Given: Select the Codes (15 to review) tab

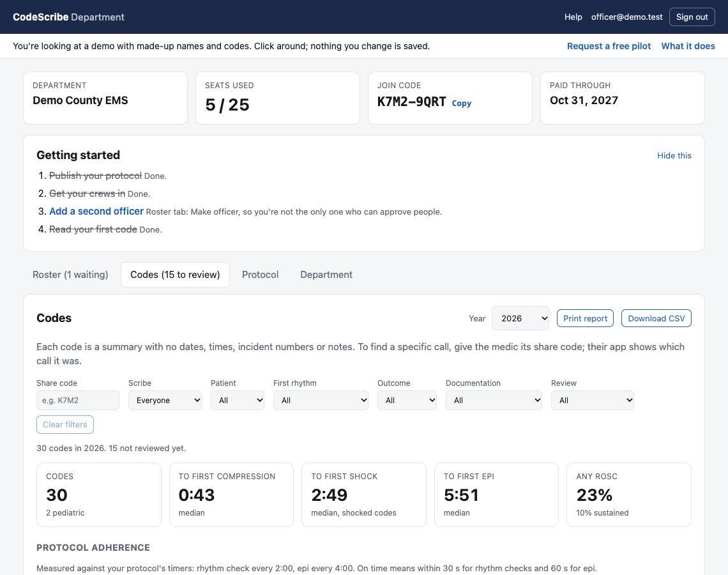Looking at the screenshot, I should click(x=175, y=275).
